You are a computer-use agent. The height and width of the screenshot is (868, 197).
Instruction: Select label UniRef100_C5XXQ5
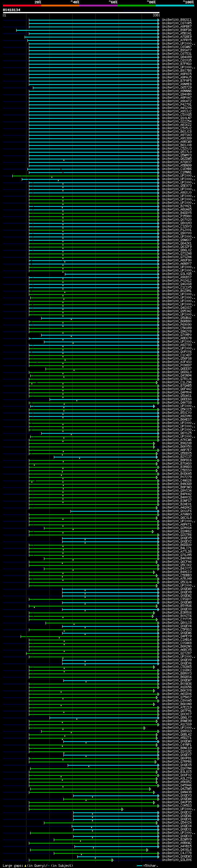pyautogui.click(x=176, y=115)
